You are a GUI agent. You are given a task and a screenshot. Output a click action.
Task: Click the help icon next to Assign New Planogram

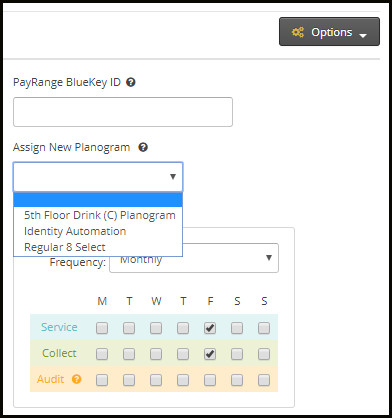(x=143, y=147)
